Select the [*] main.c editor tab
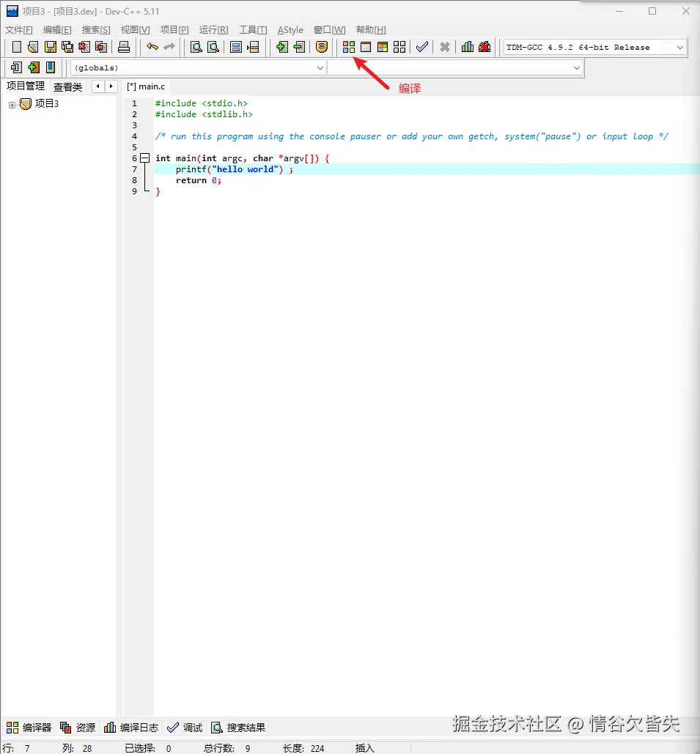The height and width of the screenshot is (754, 700). point(146,86)
